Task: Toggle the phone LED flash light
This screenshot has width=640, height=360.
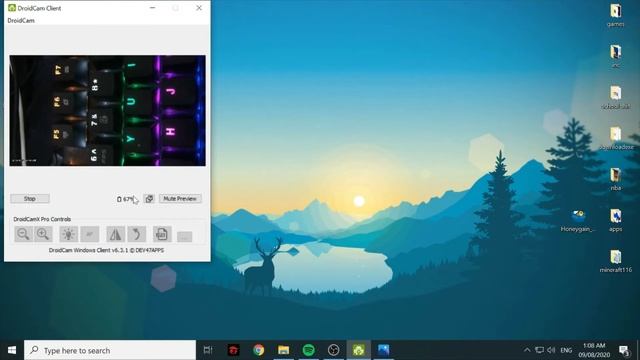Action: (69, 234)
